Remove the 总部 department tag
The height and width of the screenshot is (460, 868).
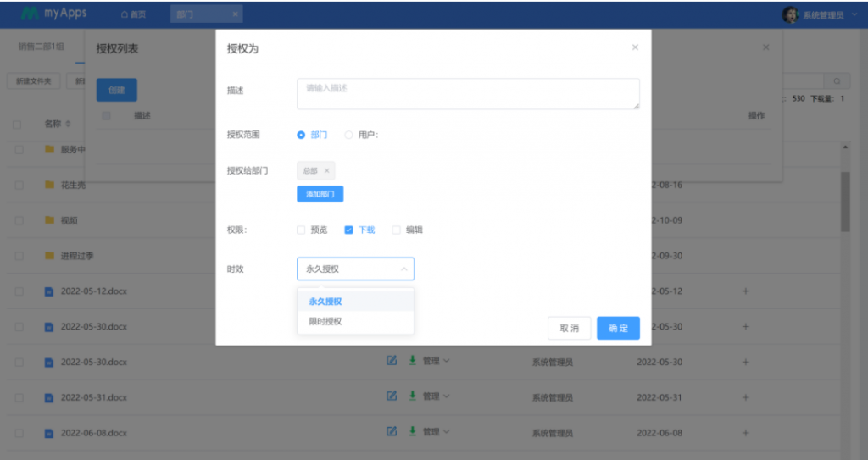click(x=327, y=170)
